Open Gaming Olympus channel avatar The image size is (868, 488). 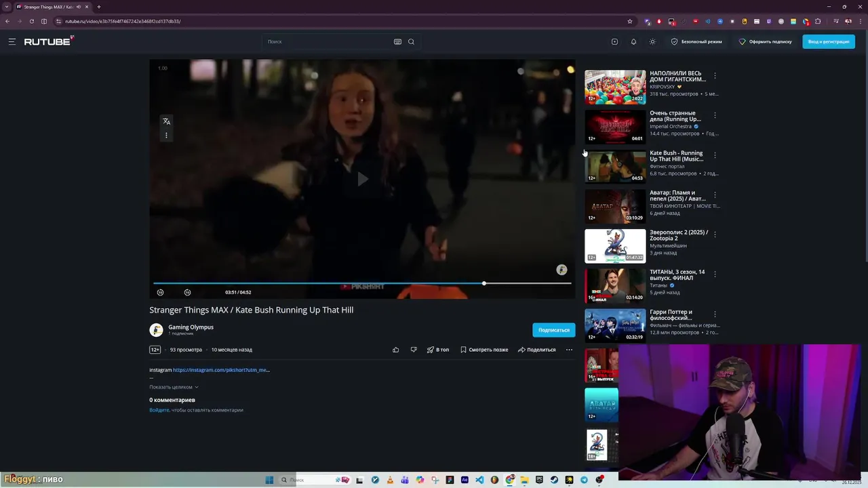tap(156, 330)
